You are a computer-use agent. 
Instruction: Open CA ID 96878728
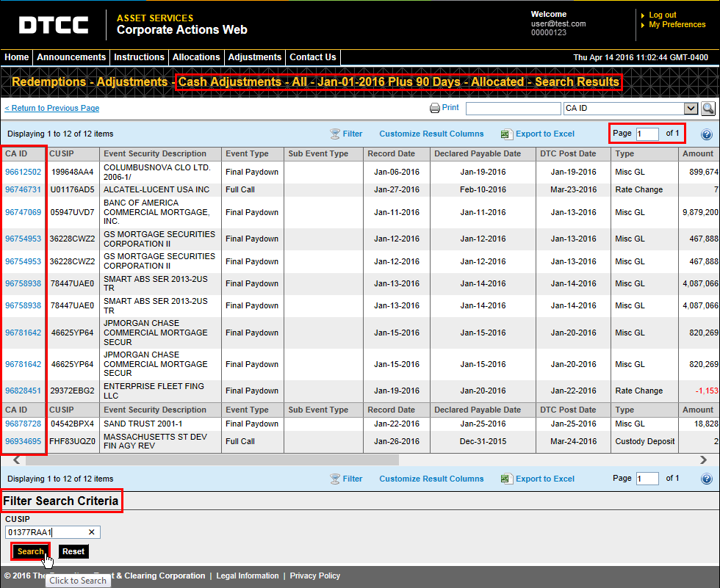coord(23,424)
